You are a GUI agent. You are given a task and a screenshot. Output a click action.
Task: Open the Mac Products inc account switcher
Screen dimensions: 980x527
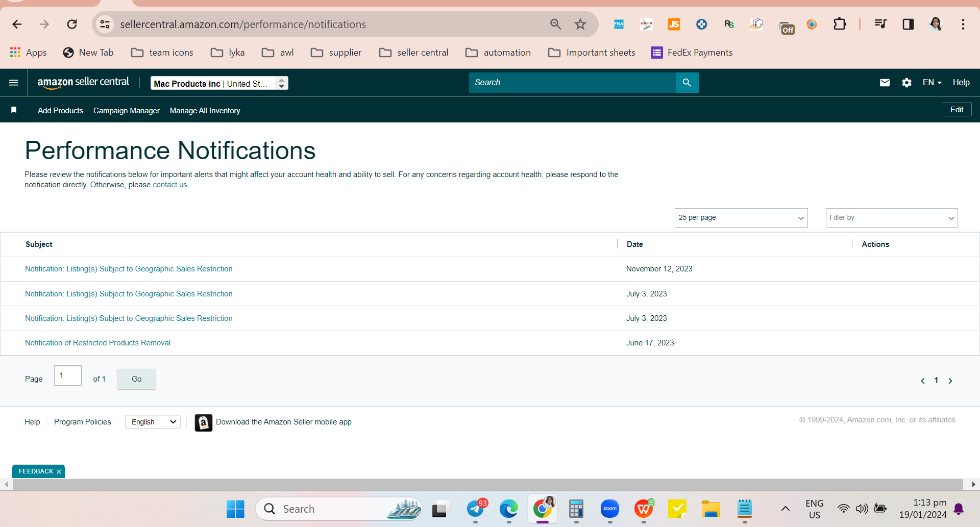[219, 83]
